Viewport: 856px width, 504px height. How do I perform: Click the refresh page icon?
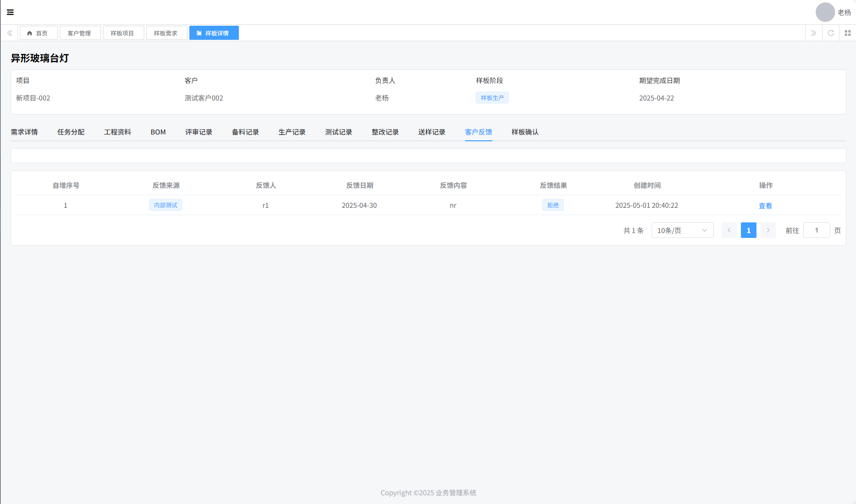click(831, 33)
